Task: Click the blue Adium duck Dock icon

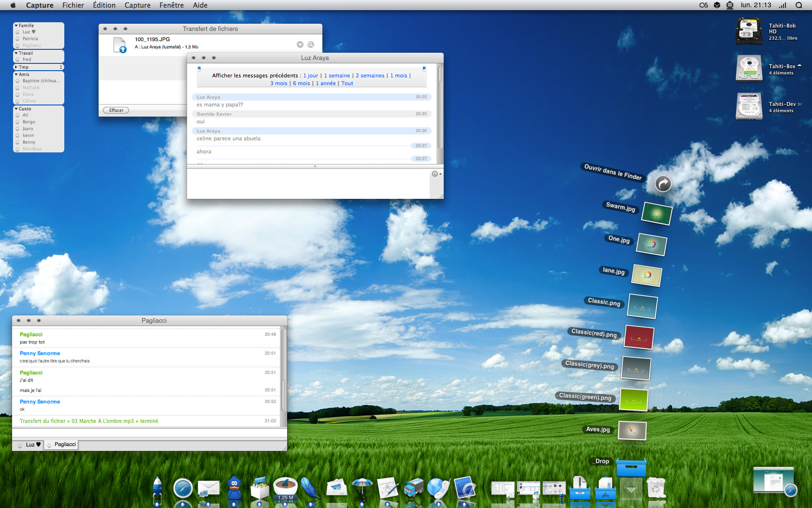Action: [234, 488]
